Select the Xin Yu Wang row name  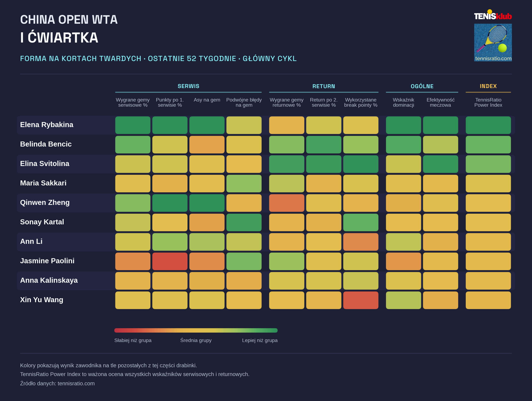coord(42,300)
